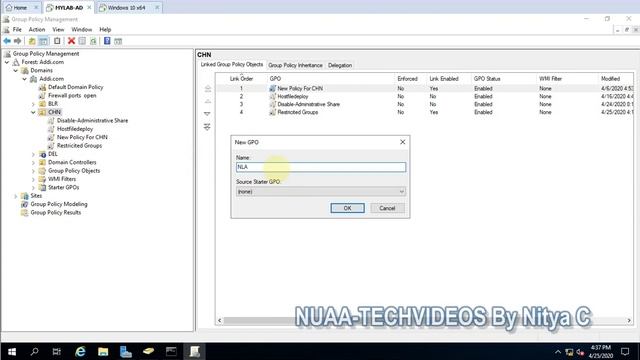
Task: Click the red X Delete toolbar icon
Action: (x=71, y=41)
